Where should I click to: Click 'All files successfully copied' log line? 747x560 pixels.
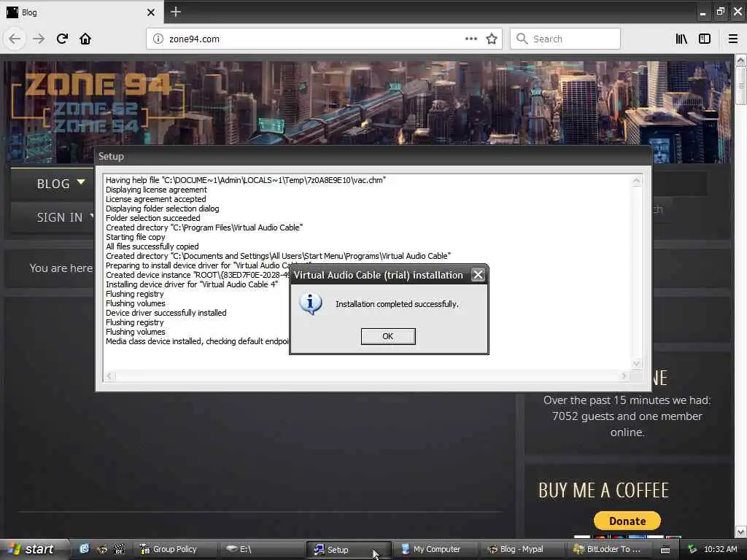152,246
